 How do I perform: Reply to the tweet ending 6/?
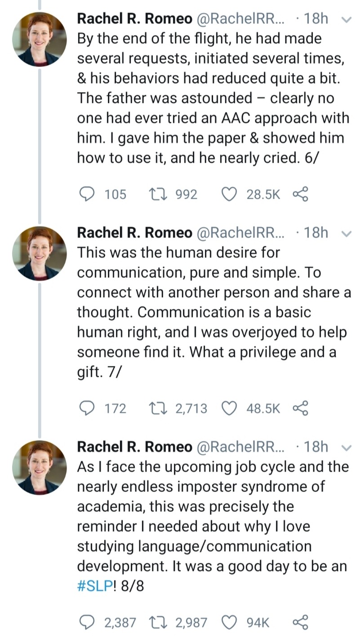(85, 194)
